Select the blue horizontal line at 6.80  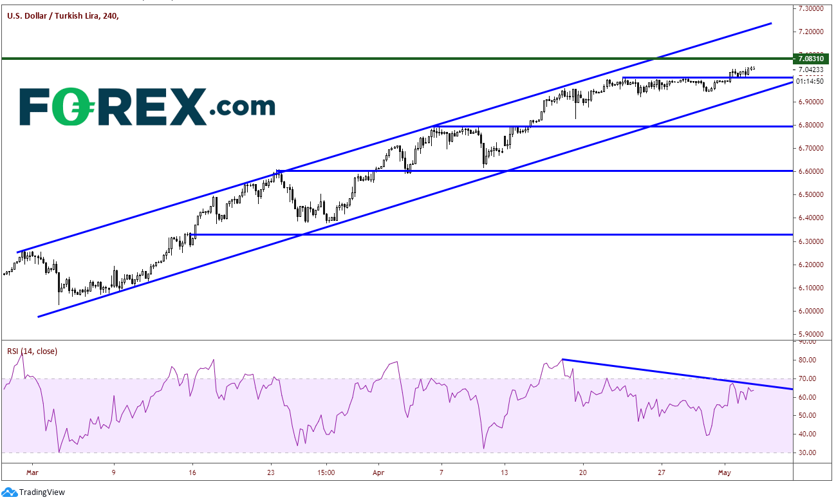click(613, 126)
